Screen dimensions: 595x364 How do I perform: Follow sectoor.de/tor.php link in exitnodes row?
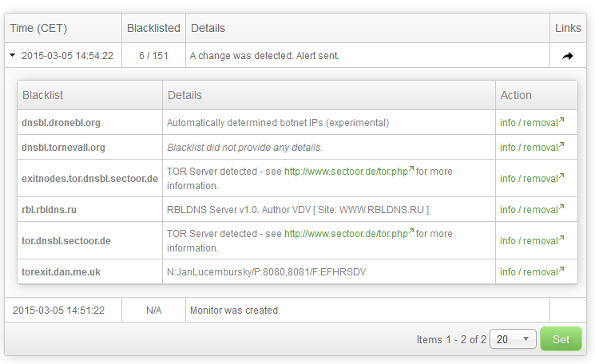click(x=348, y=170)
